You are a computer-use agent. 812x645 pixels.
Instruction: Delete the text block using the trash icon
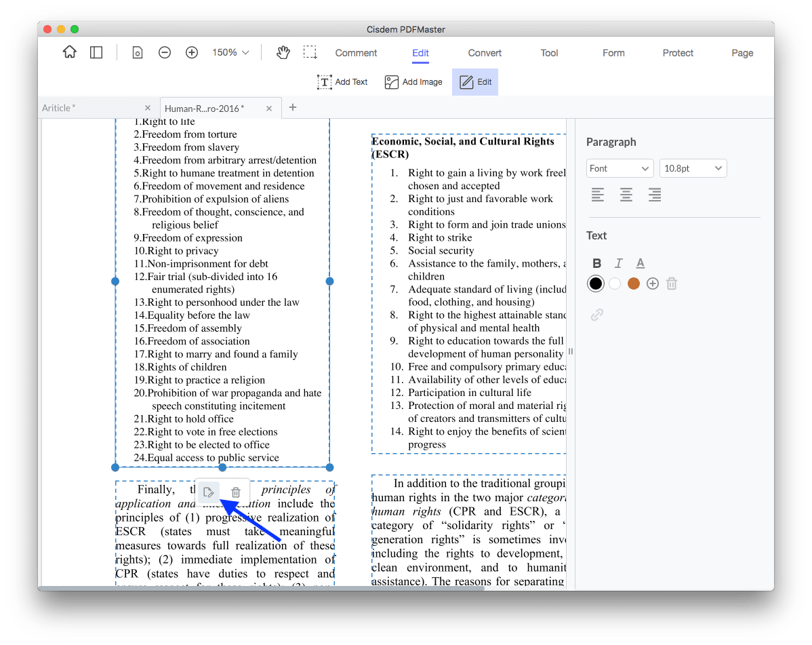click(x=235, y=492)
